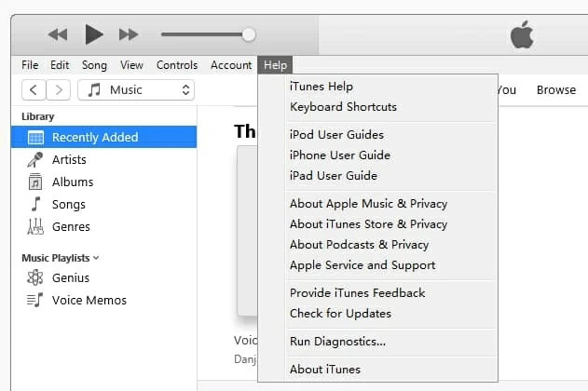Click the Voice Memos playlist icon
The image size is (588, 391).
pos(34,300)
